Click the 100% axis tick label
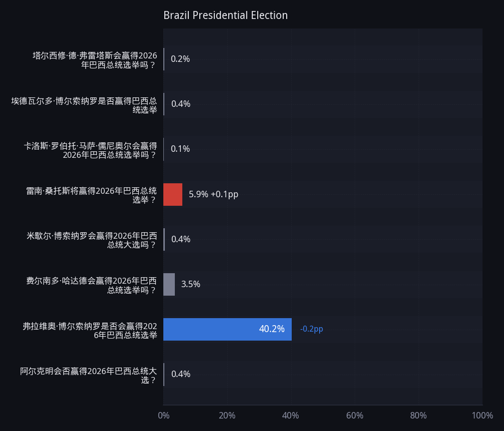 pos(482,416)
